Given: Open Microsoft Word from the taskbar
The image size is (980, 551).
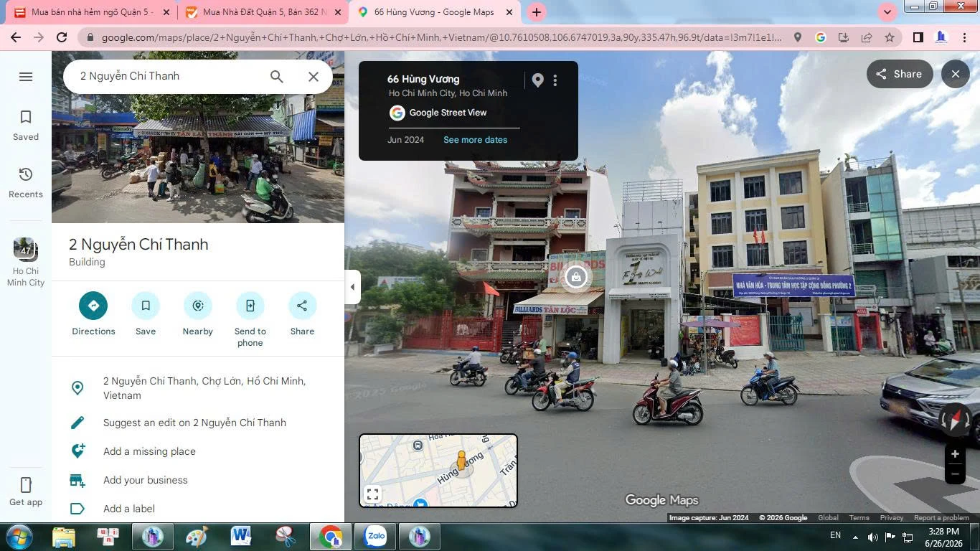Looking at the screenshot, I should 240,537.
